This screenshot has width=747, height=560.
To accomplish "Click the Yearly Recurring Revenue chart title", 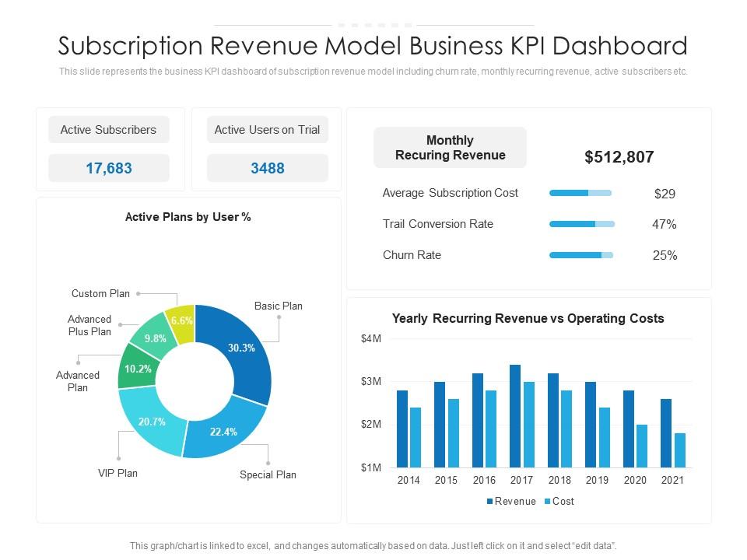I will pos(528,318).
